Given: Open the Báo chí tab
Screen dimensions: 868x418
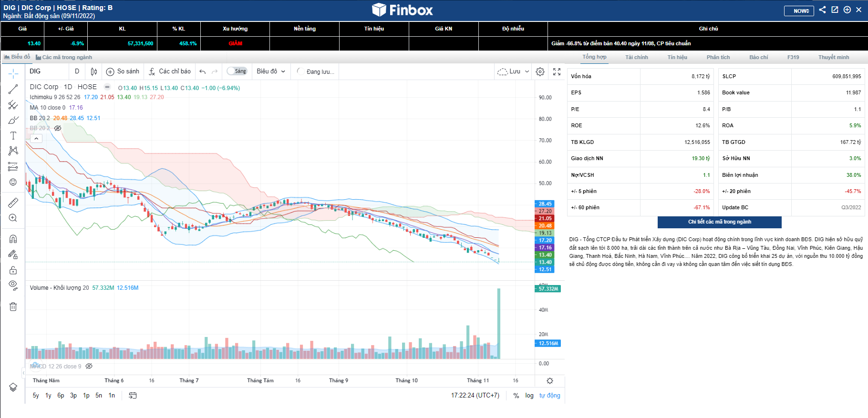Looking at the screenshot, I should [x=759, y=57].
